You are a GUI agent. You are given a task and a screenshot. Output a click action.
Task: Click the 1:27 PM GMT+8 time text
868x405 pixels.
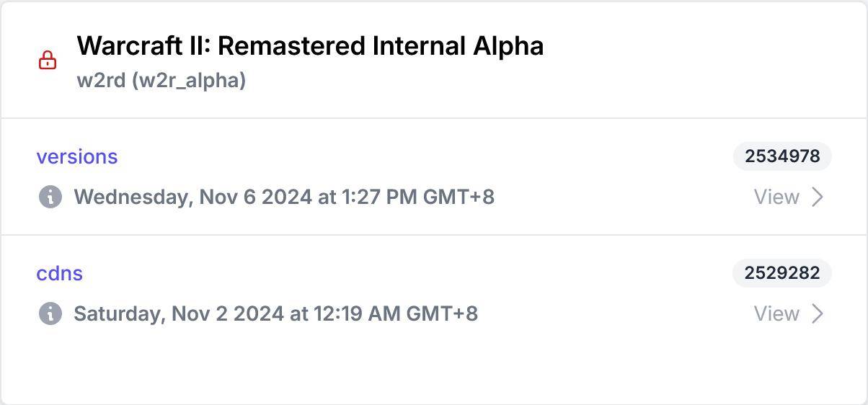418,197
